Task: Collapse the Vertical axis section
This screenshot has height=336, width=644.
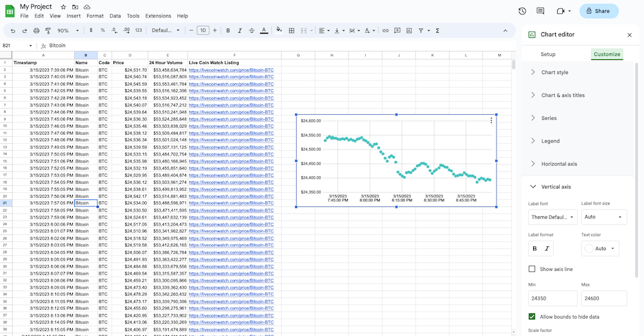Action: [x=556, y=186]
